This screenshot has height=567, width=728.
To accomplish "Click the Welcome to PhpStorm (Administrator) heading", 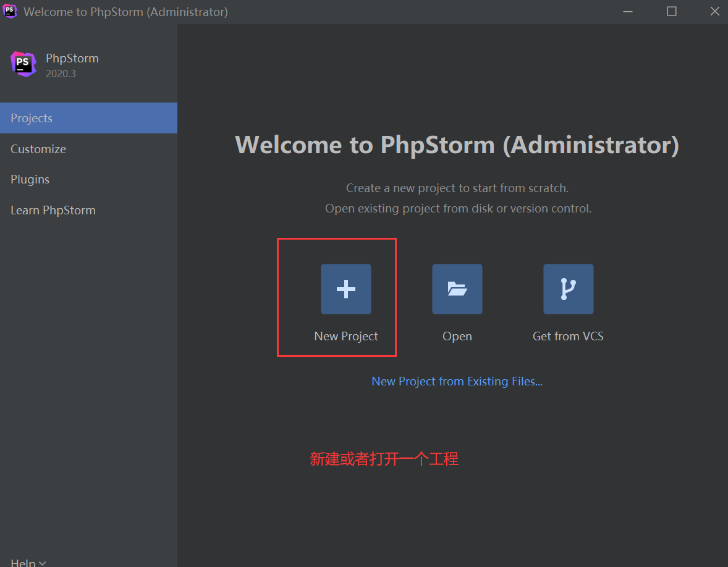I will coord(457,145).
